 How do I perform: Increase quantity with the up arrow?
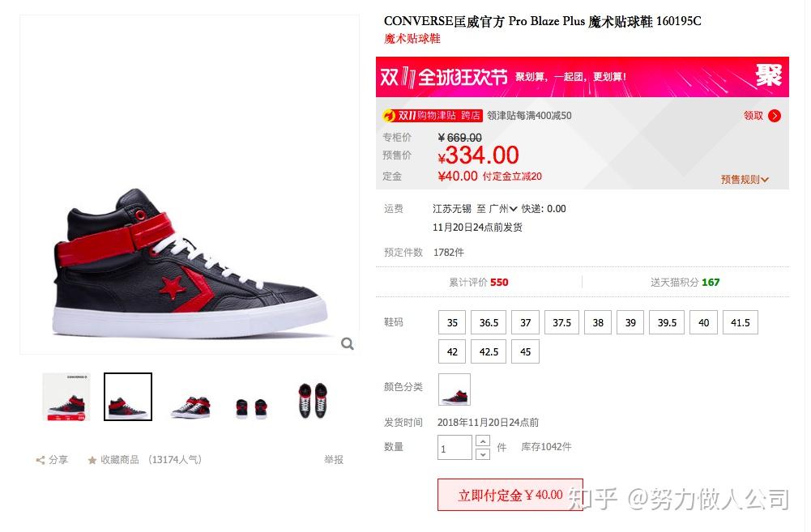[x=483, y=441]
